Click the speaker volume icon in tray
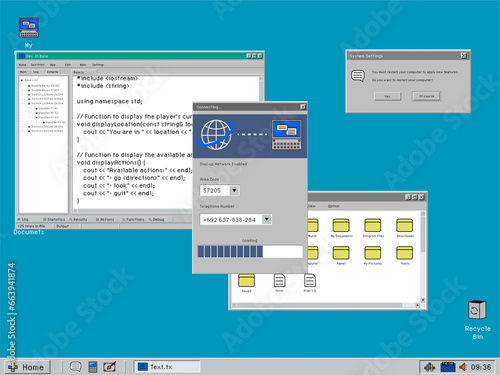Image resolution: width=500 pixels, height=375 pixels. click(x=462, y=367)
